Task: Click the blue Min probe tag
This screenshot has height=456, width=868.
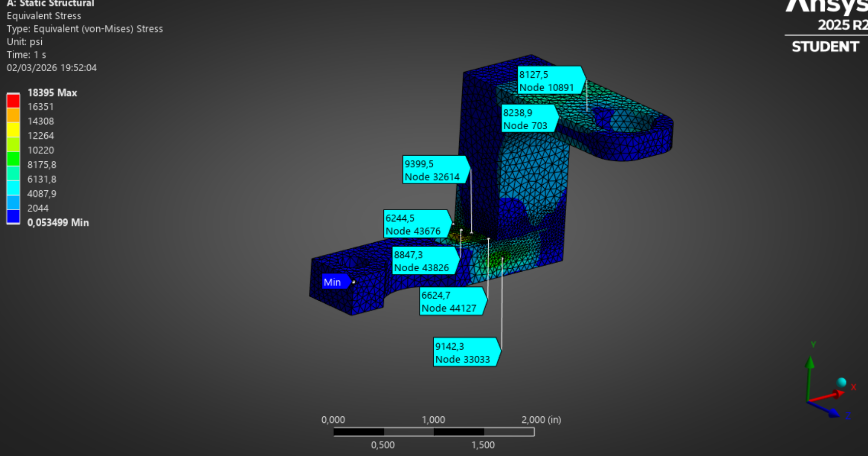Action: point(337,282)
